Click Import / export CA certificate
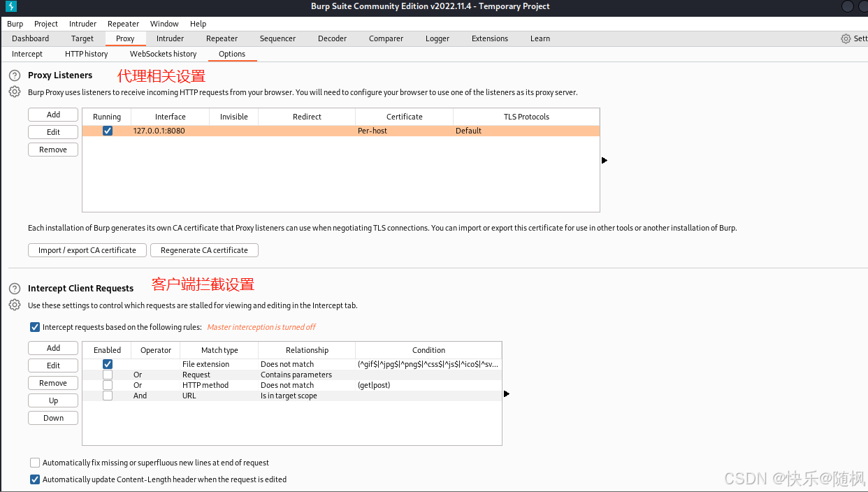This screenshot has width=868, height=492. 87,250
